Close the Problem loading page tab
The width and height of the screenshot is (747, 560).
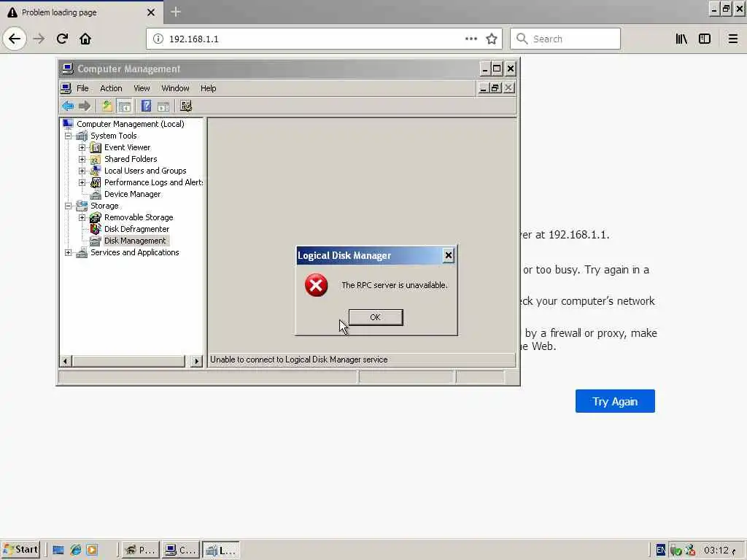[x=151, y=12]
